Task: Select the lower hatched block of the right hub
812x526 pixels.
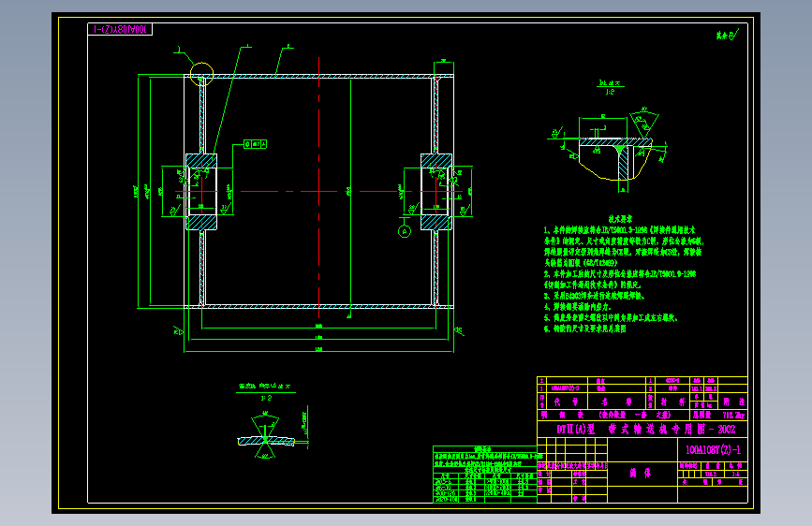Action: (436, 223)
